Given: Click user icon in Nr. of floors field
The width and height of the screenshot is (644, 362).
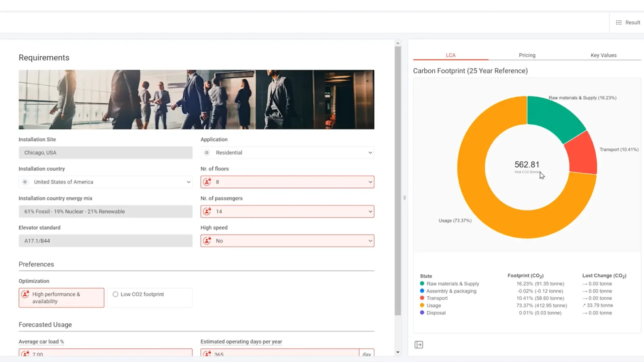Looking at the screenshot, I should (207, 182).
